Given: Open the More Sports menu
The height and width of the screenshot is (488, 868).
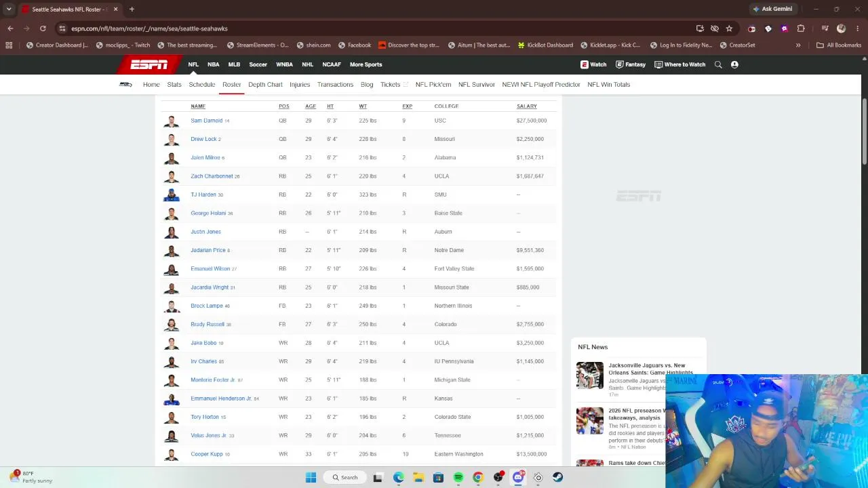Looking at the screenshot, I should pyautogui.click(x=366, y=64).
